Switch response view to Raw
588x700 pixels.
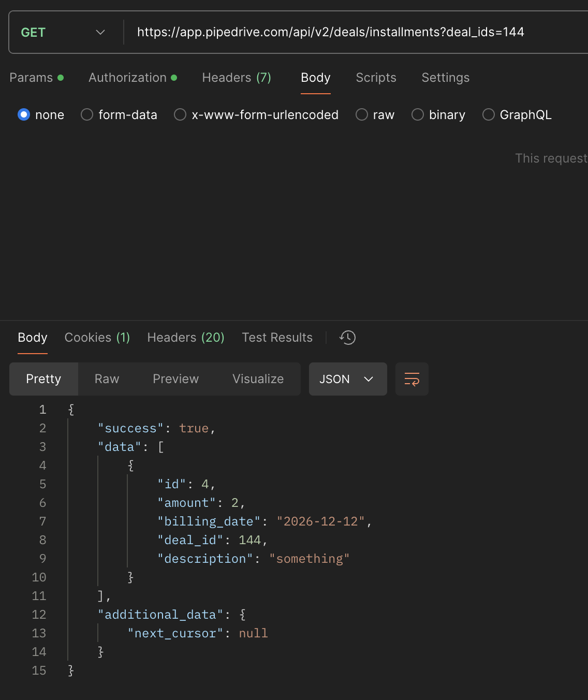107,379
